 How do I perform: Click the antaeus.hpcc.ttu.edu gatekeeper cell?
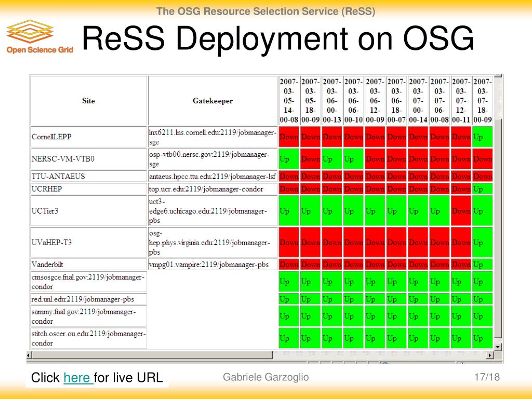pos(212,176)
